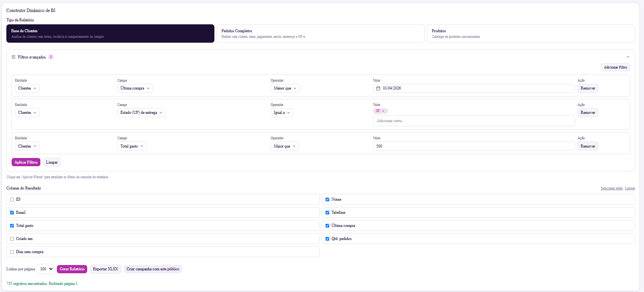Uncheck Última compra column checkbox
644x292 pixels.
[327, 226]
